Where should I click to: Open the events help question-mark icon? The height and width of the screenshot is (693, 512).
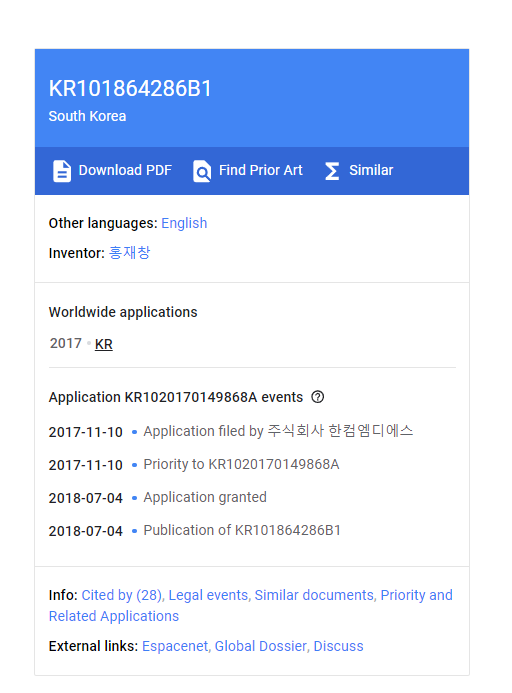click(x=317, y=397)
